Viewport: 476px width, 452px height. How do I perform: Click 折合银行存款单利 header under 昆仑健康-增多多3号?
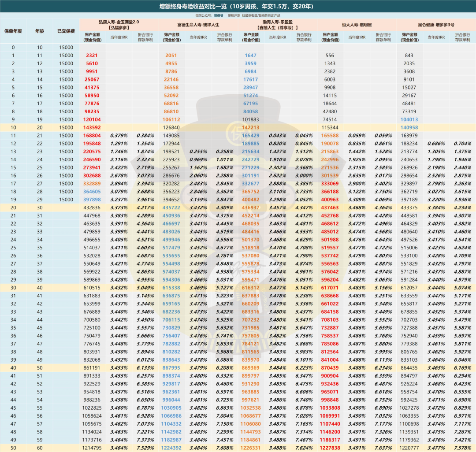[x=462, y=37]
